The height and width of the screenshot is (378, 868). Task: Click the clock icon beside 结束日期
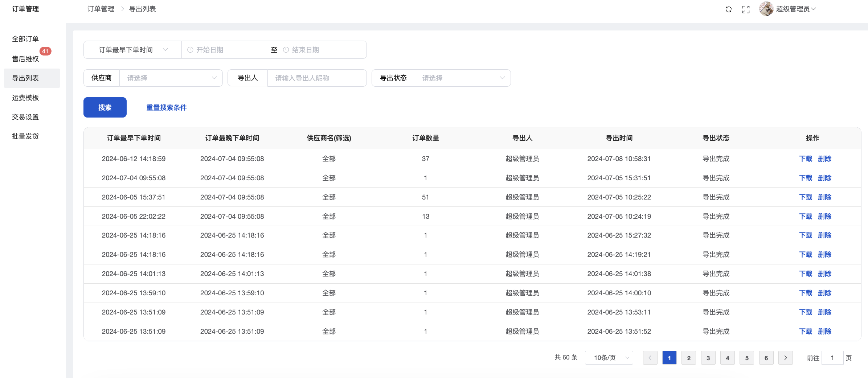[x=286, y=50]
